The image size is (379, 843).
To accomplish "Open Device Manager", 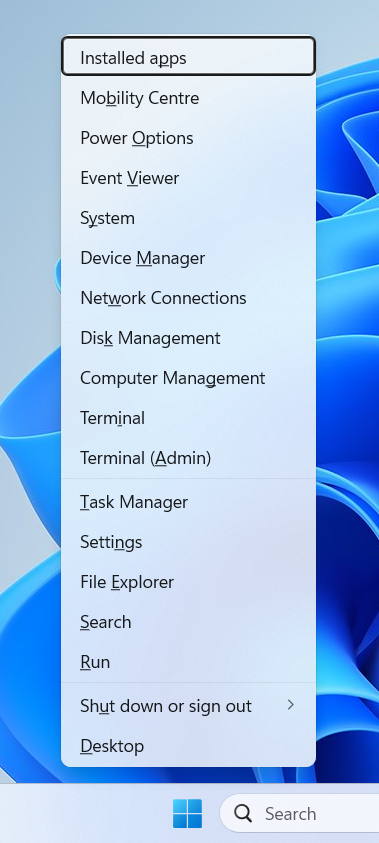I will point(188,258).
